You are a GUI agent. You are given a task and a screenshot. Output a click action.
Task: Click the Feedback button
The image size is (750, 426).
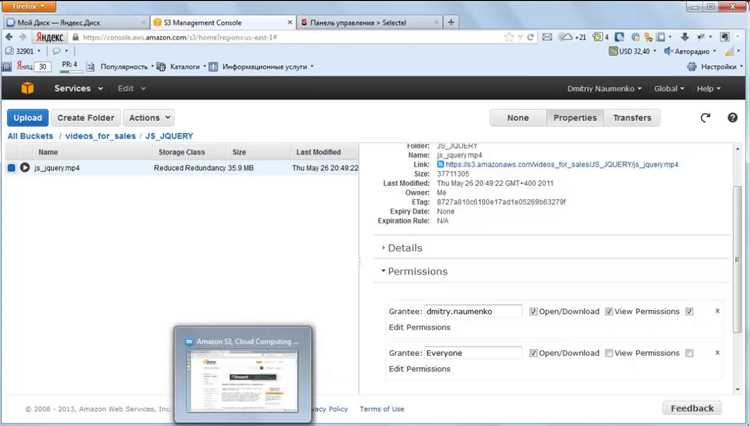(692, 408)
